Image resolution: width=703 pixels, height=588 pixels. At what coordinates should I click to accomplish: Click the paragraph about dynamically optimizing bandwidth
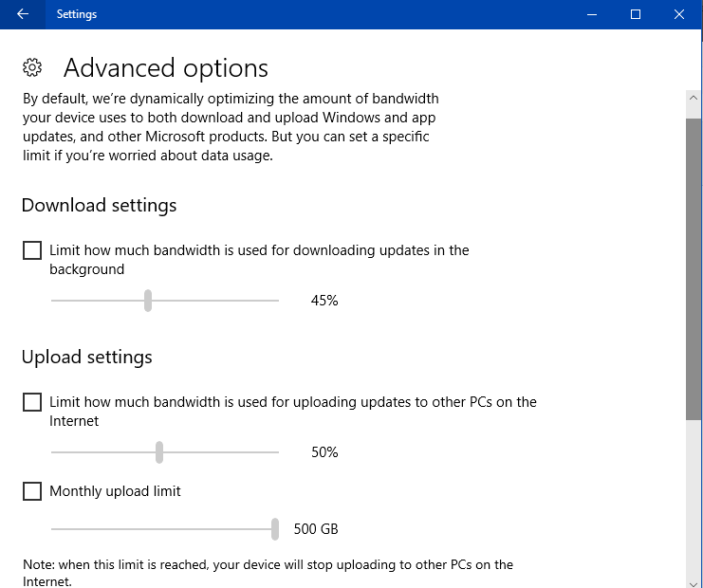(x=231, y=127)
